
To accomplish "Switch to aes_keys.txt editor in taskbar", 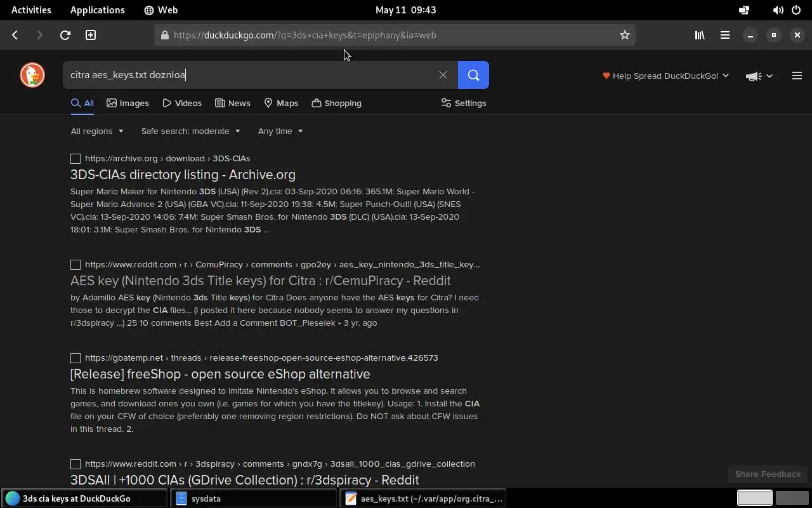I will pyautogui.click(x=423, y=498).
